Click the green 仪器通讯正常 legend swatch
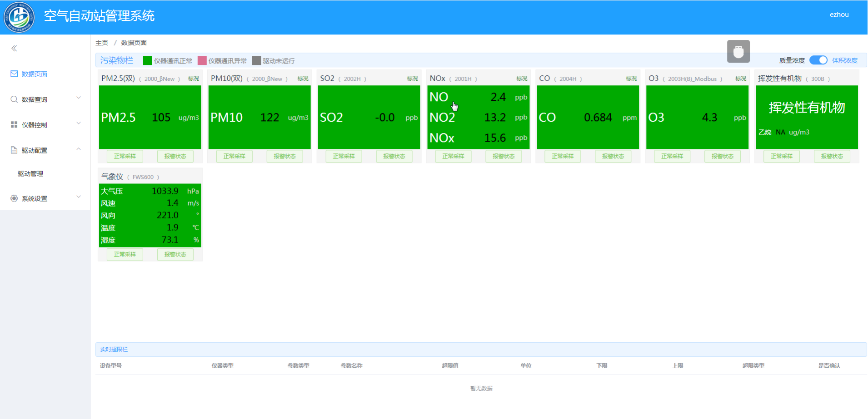The width and height of the screenshot is (868, 419). coord(147,60)
